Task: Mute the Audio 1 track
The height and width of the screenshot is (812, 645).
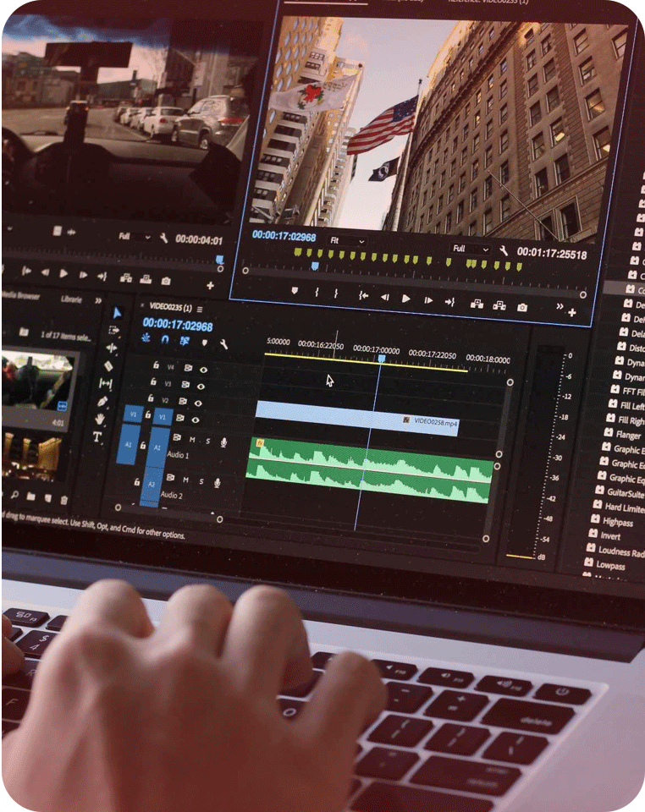Action: (x=192, y=440)
